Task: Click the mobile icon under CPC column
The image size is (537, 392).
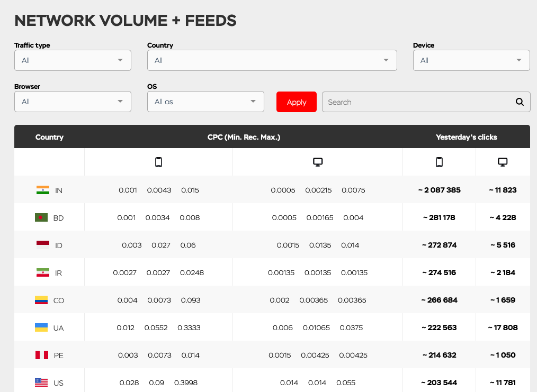Action: click(158, 162)
